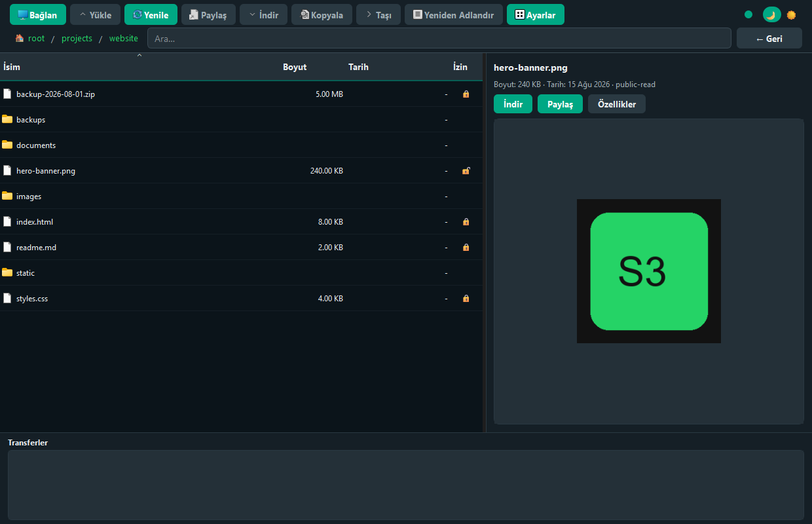Click the Kopyala copy button

pos(322,14)
